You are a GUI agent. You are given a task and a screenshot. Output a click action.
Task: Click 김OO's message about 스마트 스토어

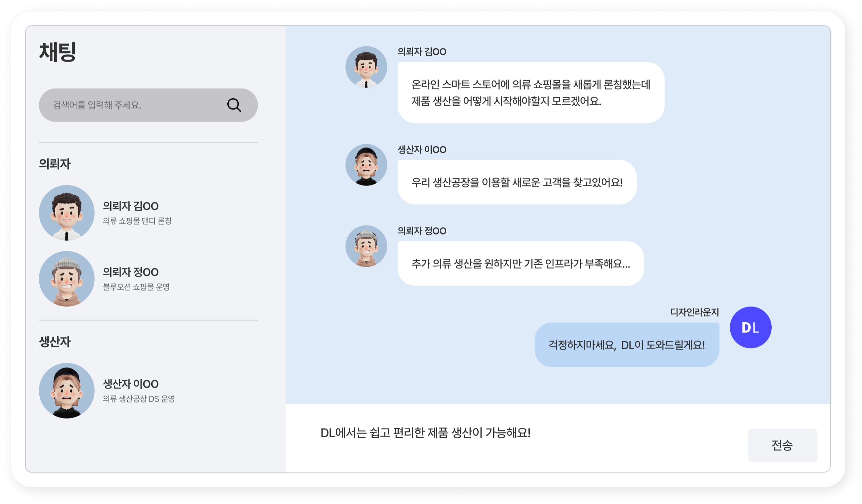point(530,93)
